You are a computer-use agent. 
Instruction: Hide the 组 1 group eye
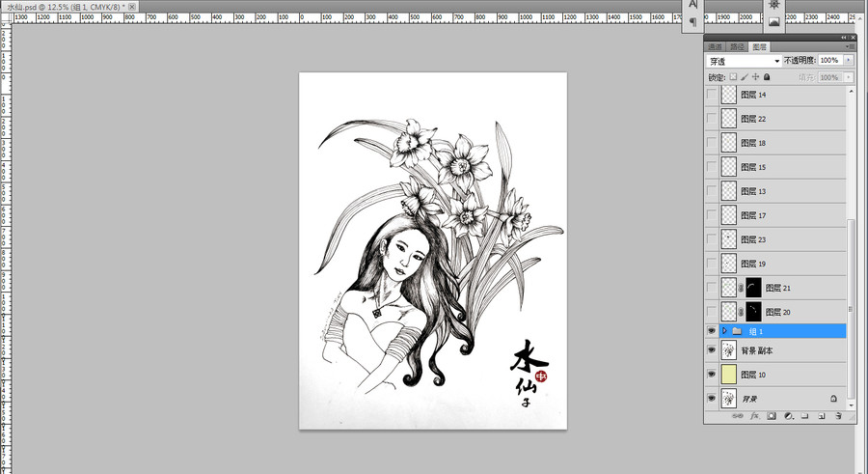tap(712, 331)
